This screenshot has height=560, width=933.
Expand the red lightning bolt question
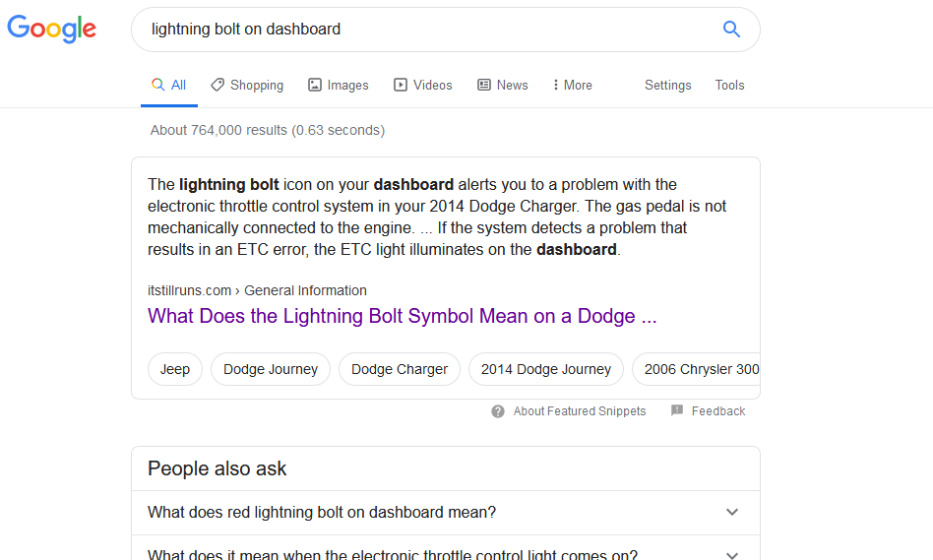pos(731,512)
